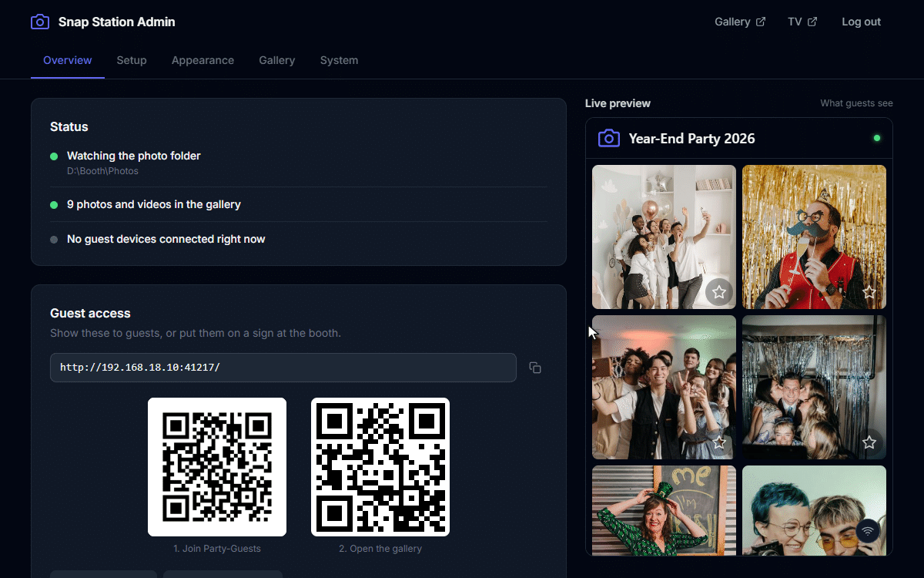Open the Setup tab
Image resolution: width=924 pixels, height=578 pixels.
(x=132, y=60)
